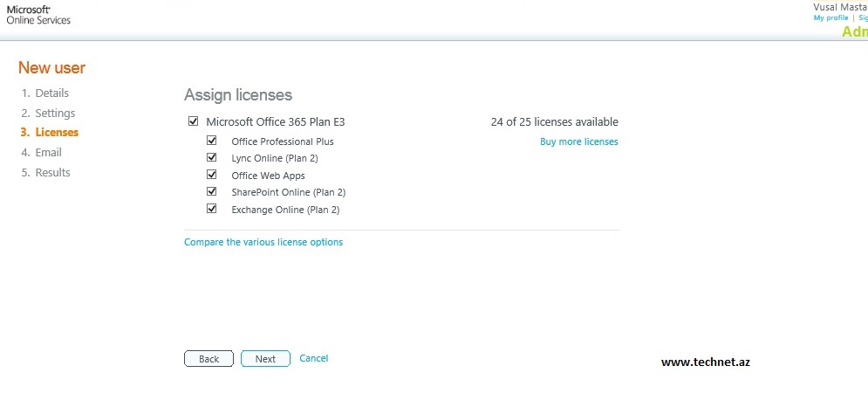Image resolution: width=868 pixels, height=407 pixels.
Task: Toggle the Office Professional Plus checkbox
Action: (x=211, y=141)
